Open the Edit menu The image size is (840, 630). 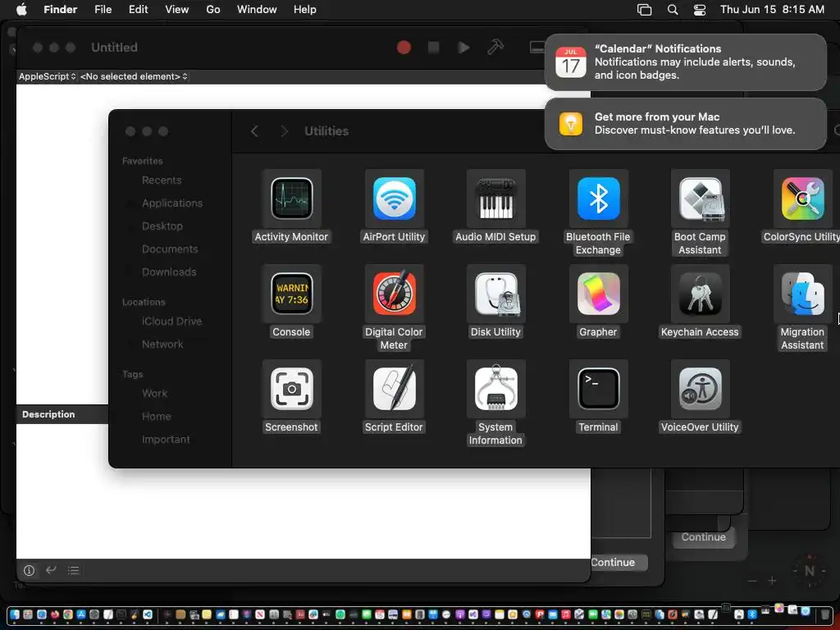coord(138,10)
